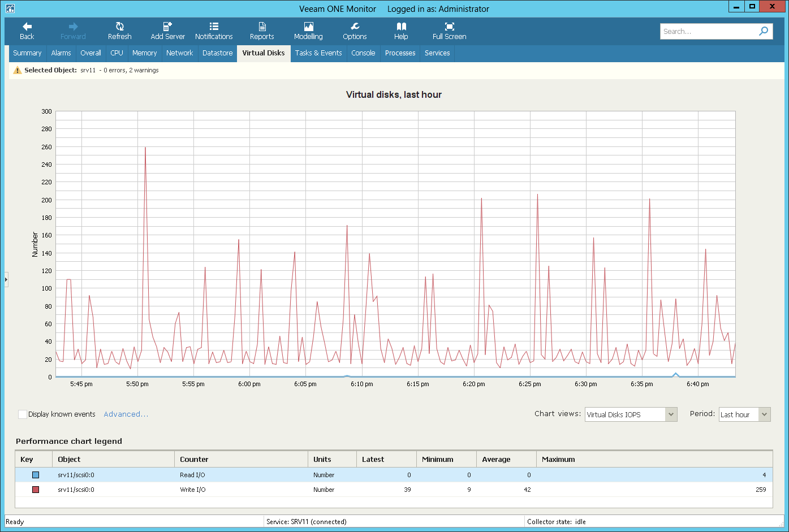Click the Write I/O minimum value 9
The image size is (789, 532).
469,490
